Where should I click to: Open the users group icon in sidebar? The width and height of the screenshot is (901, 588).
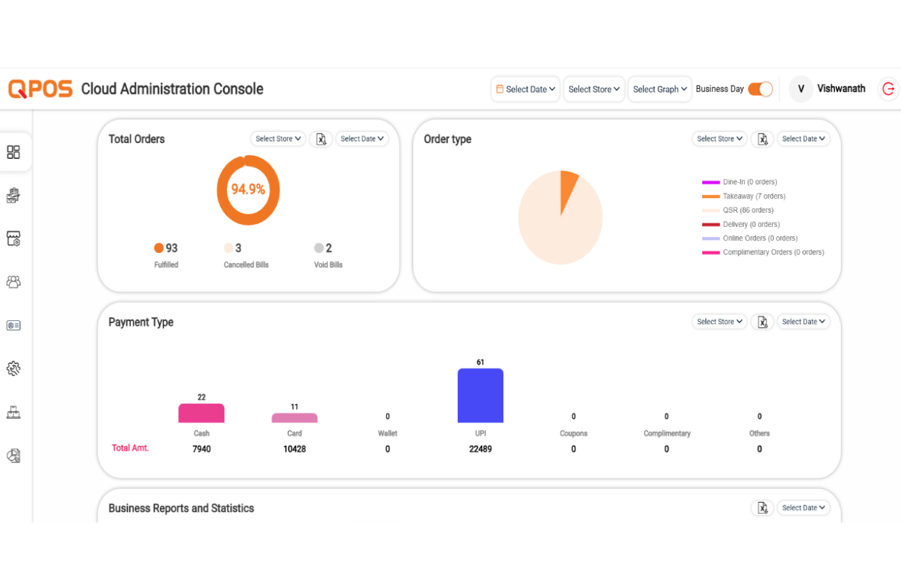(x=13, y=282)
